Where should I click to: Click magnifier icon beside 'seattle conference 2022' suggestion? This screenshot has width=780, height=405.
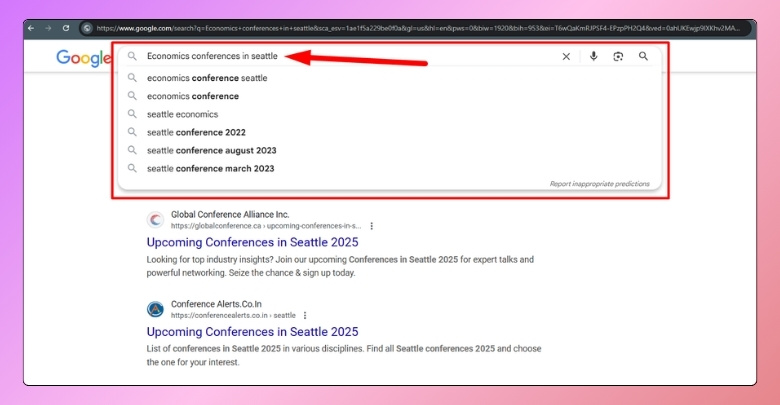pyautogui.click(x=132, y=132)
